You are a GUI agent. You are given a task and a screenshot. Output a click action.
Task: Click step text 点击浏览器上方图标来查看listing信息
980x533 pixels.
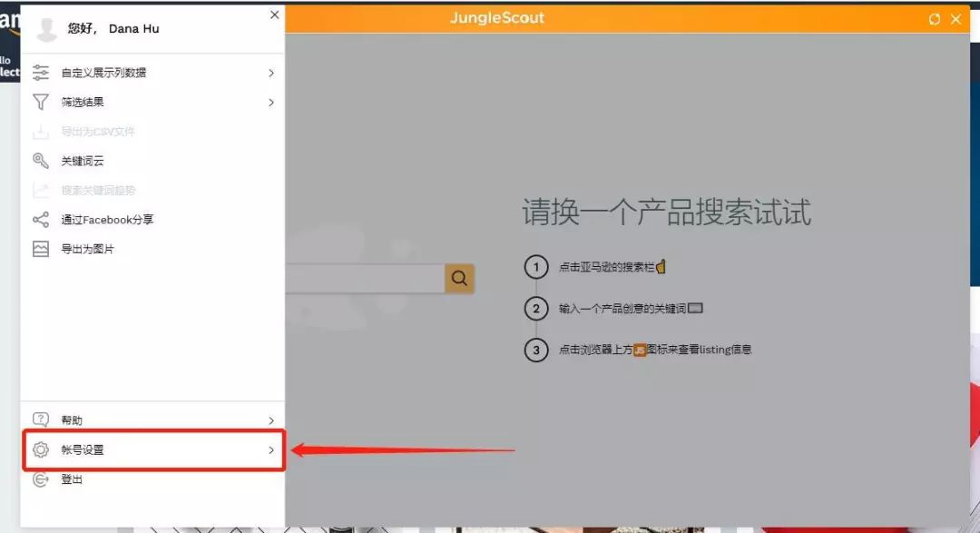point(655,350)
